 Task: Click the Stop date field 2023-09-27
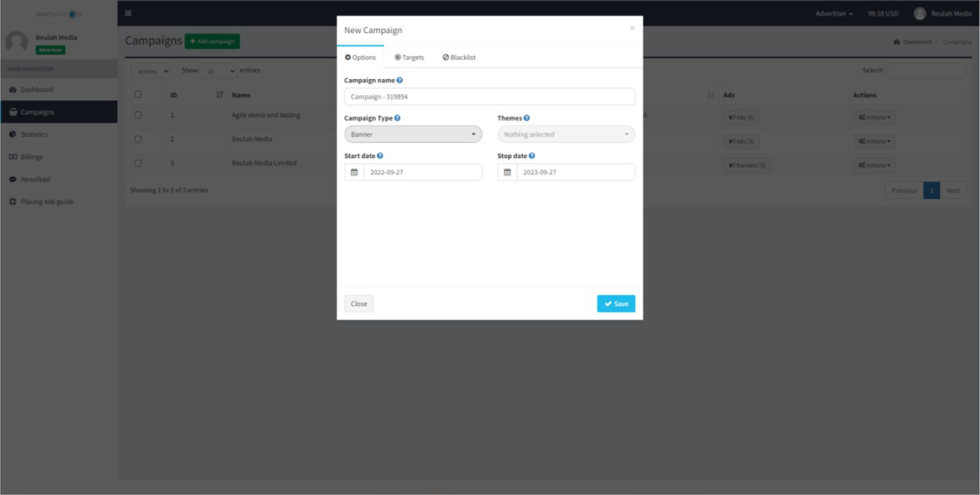pyautogui.click(x=576, y=172)
